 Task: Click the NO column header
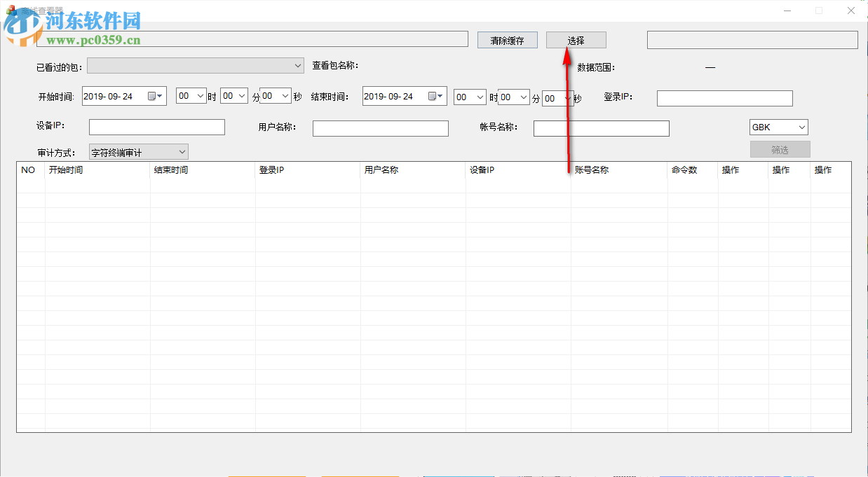coord(31,170)
